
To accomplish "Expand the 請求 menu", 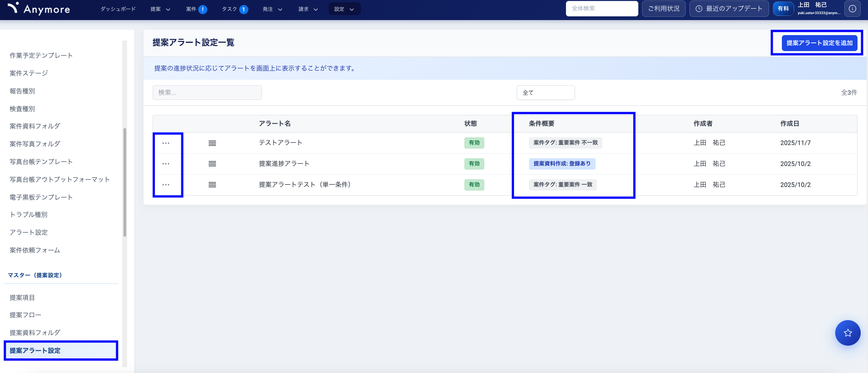I will click(x=308, y=9).
